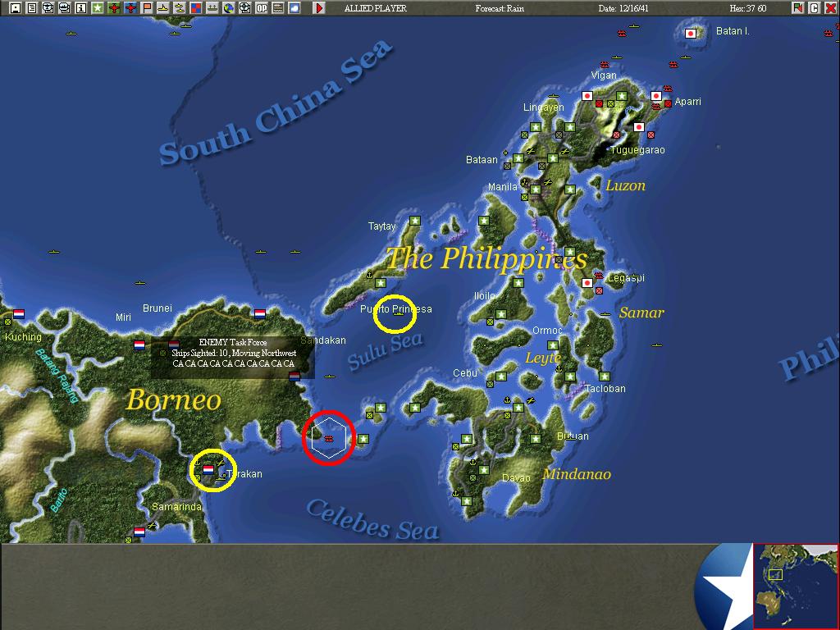Image resolution: width=840 pixels, height=630 pixels.
Task: Open the document list report icon
Action: (x=32, y=8)
